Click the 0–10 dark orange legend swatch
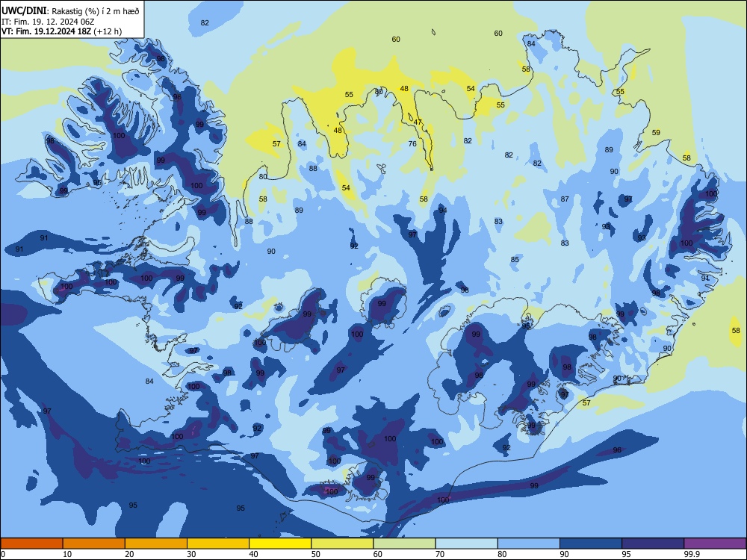Screen dimensions: 747x560 (31, 544)
